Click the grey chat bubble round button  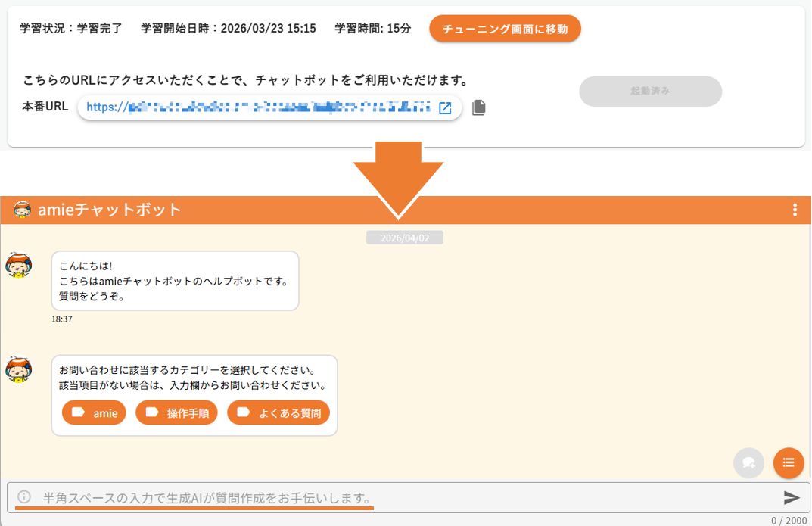748,462
